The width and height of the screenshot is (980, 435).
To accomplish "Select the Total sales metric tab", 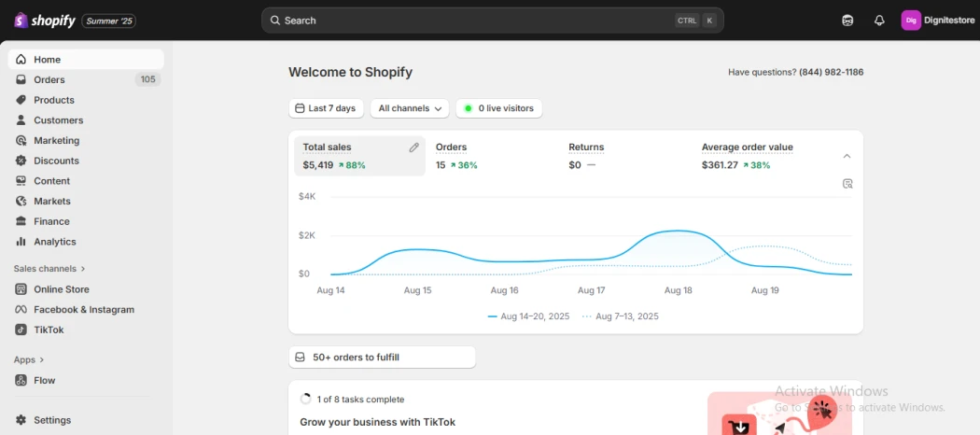I will tap(359, 156).
